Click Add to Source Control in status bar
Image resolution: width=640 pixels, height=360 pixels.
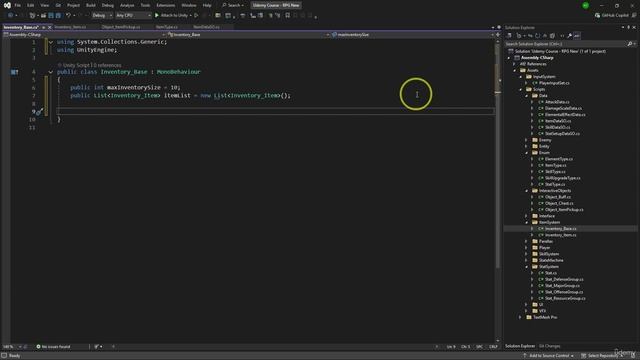[549, 356]
